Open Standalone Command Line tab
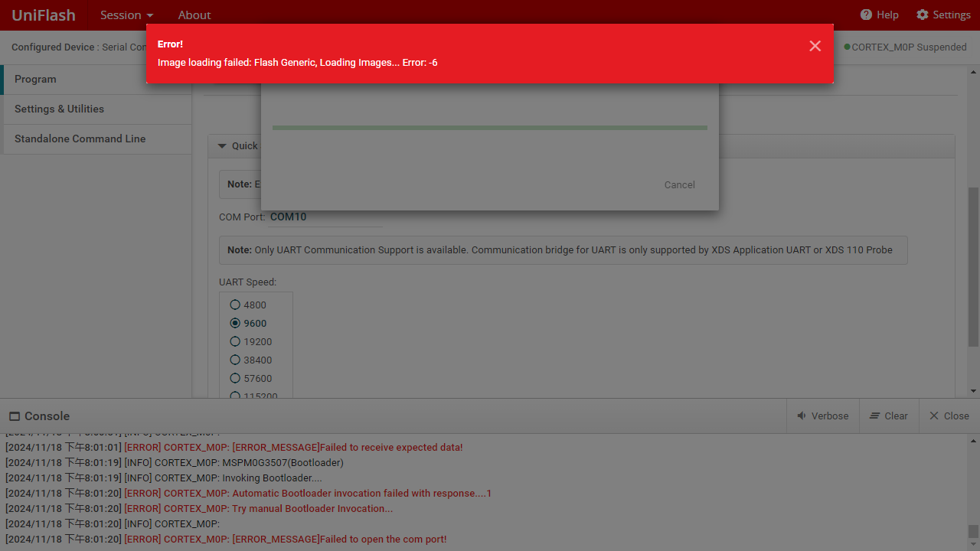The height and width of the screenshot is (551, 980). [x=80, y=139]
